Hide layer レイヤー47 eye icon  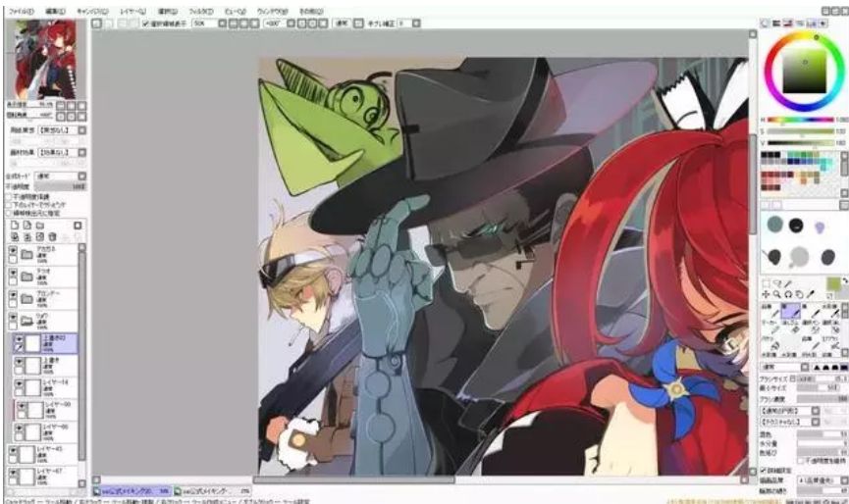click(13, 471)
